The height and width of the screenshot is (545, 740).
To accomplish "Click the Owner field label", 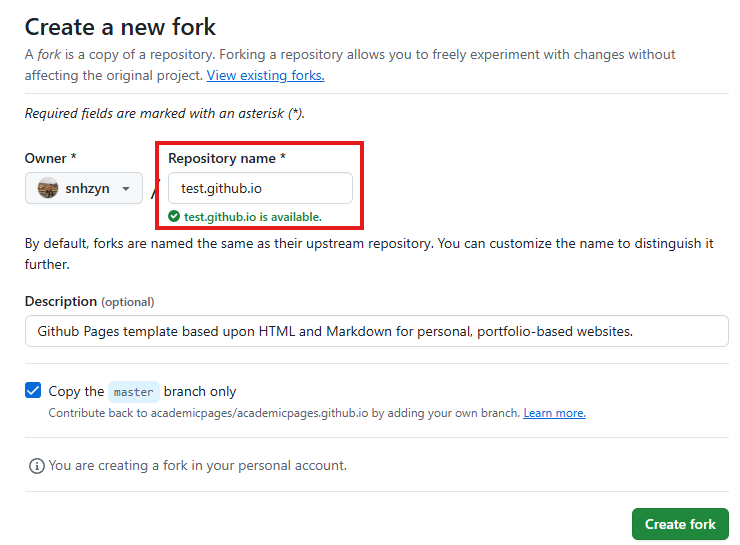I will [50, 158].
